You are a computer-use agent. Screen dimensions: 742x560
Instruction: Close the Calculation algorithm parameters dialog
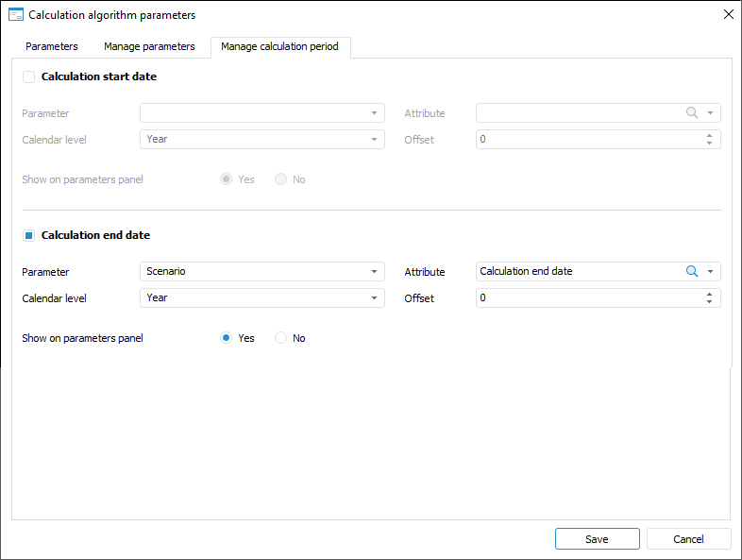coord(728,14)
